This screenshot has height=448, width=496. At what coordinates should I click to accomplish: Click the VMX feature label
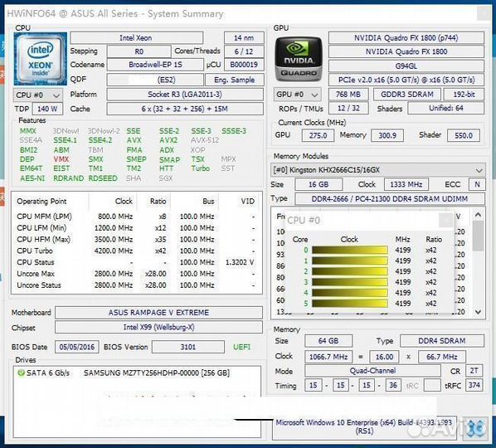point(61,159)
